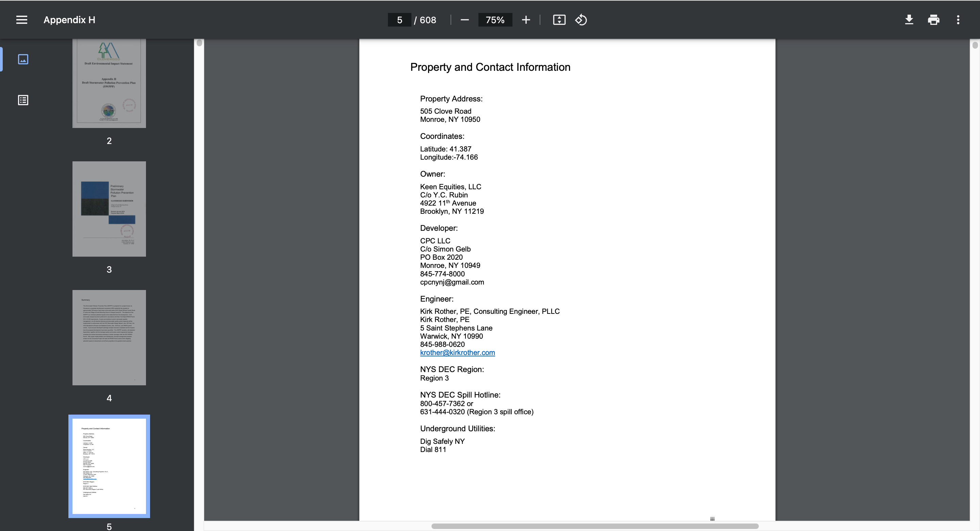Rotate the document counterclockwise
The image size is (980, 531).
[x=581, y=20]
